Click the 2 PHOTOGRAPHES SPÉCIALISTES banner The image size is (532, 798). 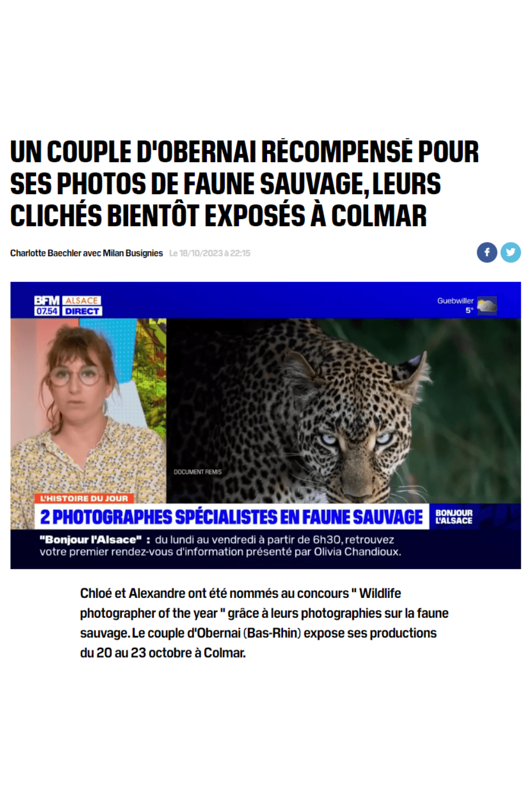[x=232, y=517]
